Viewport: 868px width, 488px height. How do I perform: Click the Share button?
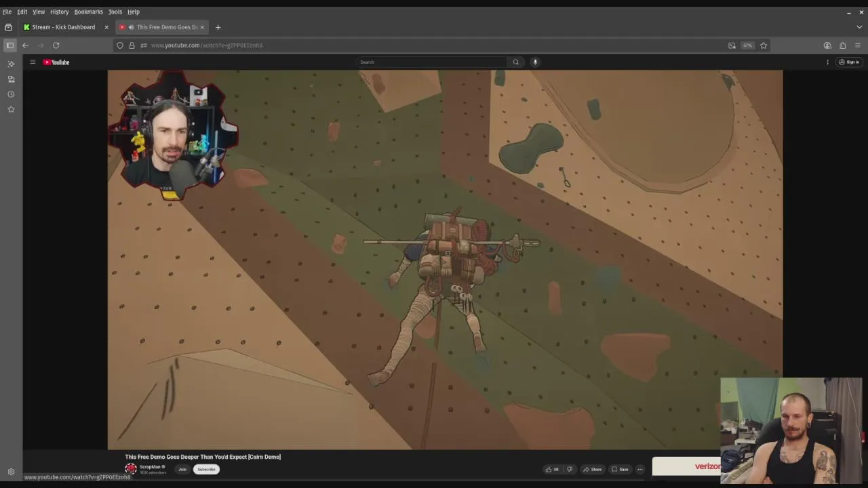point(592,469)
